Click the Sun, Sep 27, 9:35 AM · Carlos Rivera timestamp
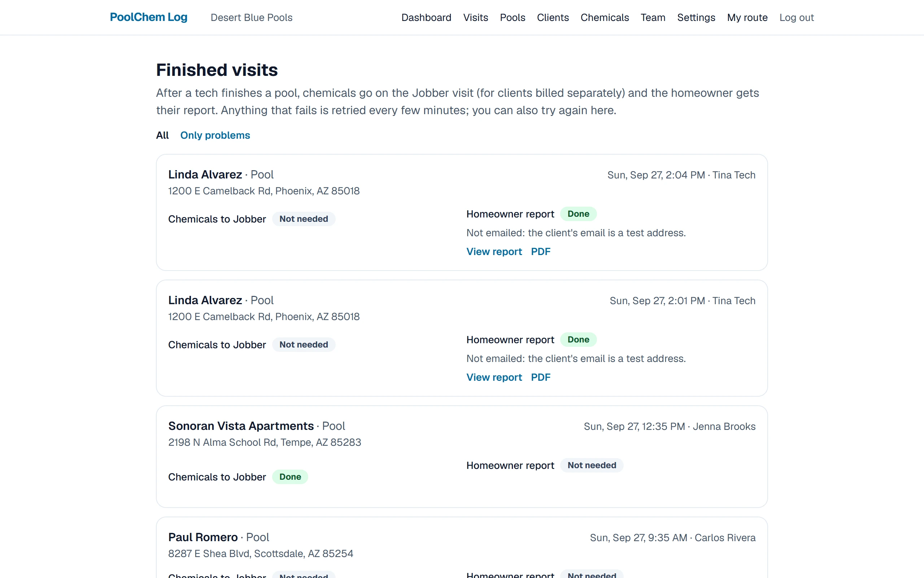This screenshot has width=924, height=578. 673,538
